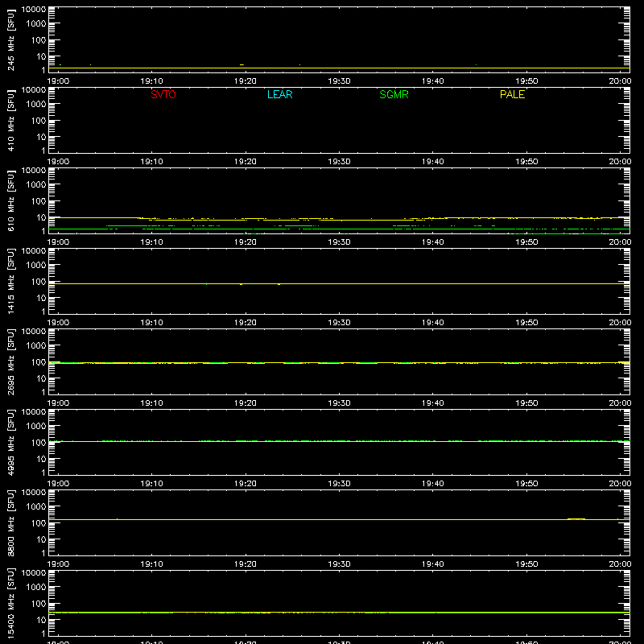Screen dimensions: 644x644
Task: Click the 19:10 tick label of 410 MHz panel
Action: 152,162
